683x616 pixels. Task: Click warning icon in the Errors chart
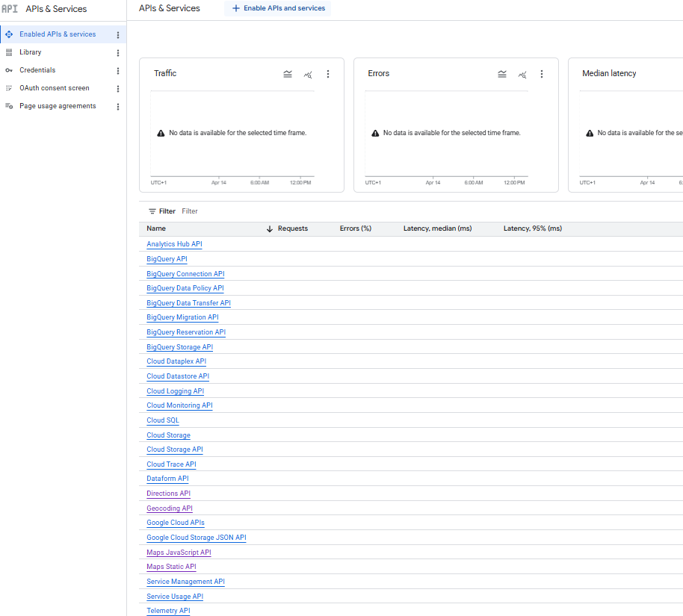click(375, 133)
